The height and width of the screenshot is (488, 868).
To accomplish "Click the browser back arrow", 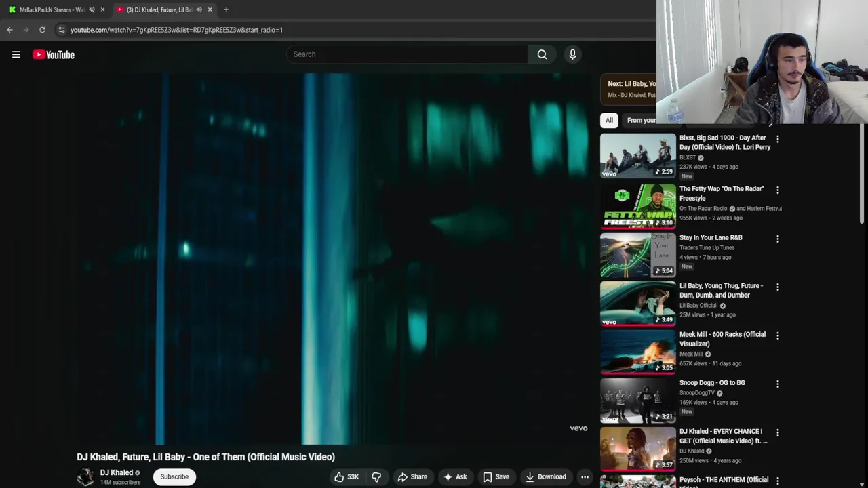I will 10,30.
